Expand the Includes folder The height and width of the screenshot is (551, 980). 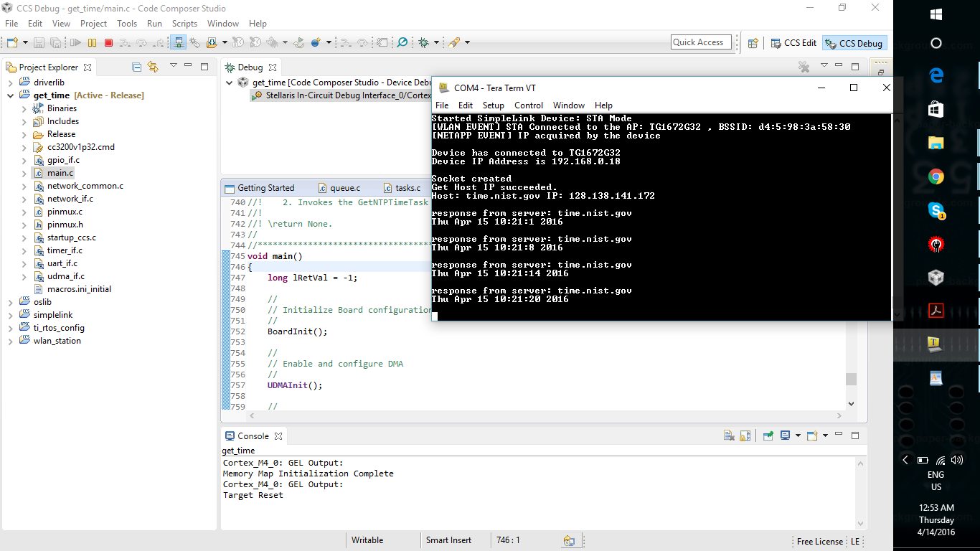tap(24, 121)
